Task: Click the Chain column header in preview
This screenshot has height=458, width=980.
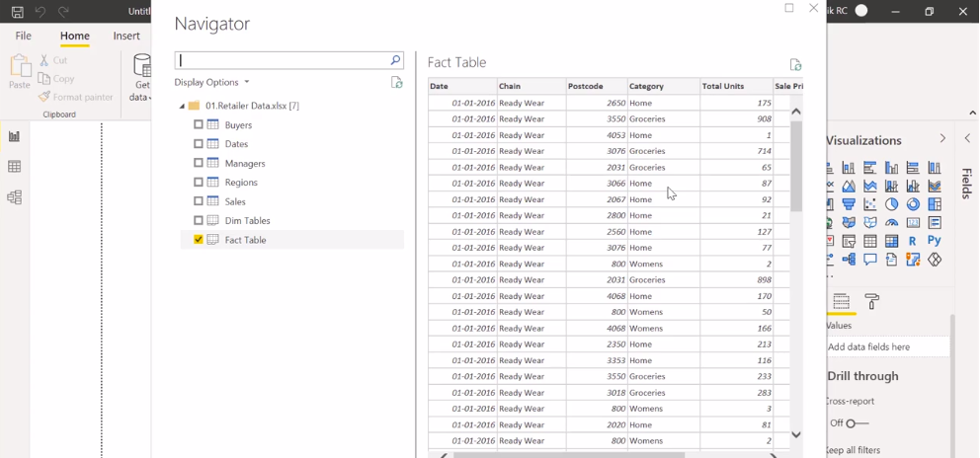Action: pos(531,86)
